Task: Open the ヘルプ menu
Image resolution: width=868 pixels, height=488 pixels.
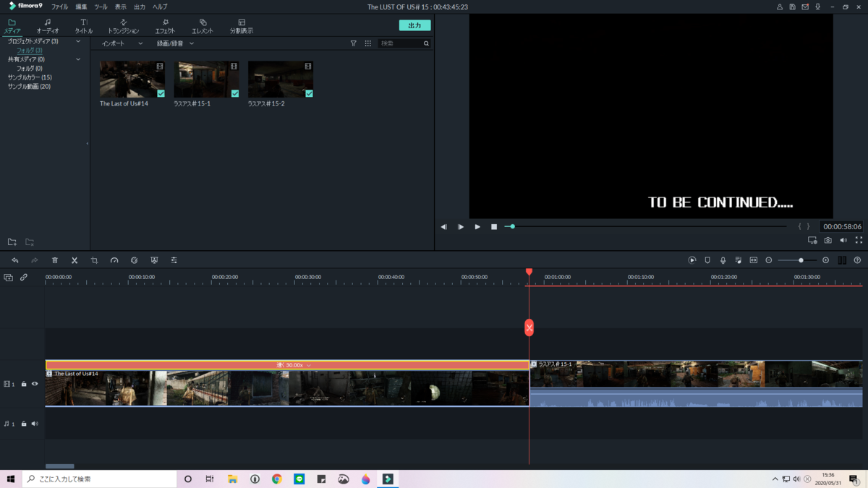Action: tap(160, 7)
